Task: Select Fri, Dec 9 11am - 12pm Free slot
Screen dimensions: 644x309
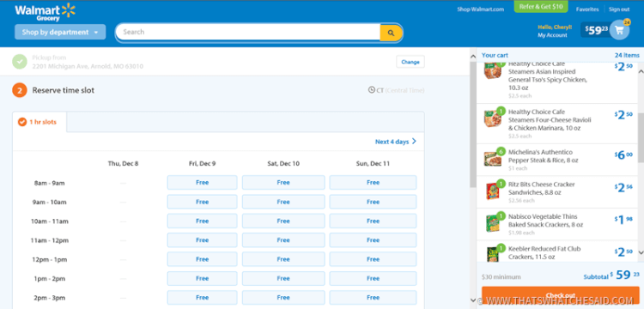Action: [x=202, y=240]
